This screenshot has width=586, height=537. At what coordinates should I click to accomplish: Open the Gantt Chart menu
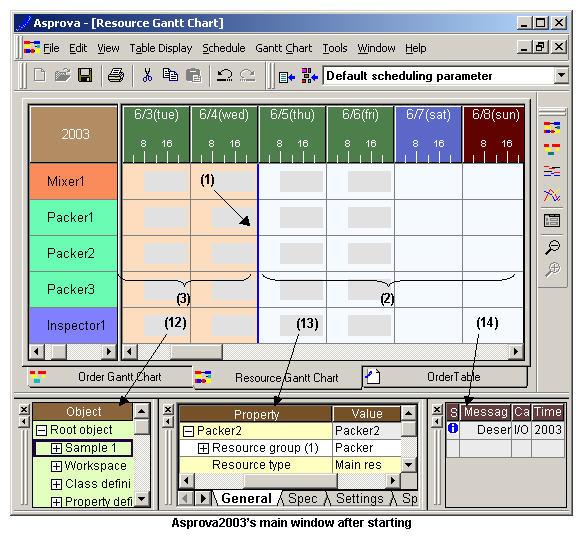tap(284, 48)
